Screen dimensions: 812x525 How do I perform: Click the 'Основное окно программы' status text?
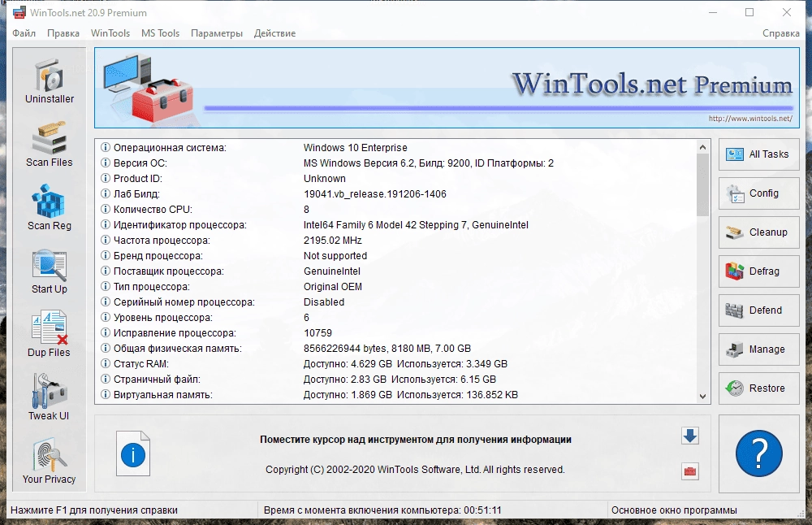pyautogui.click(x=674, y=510)
